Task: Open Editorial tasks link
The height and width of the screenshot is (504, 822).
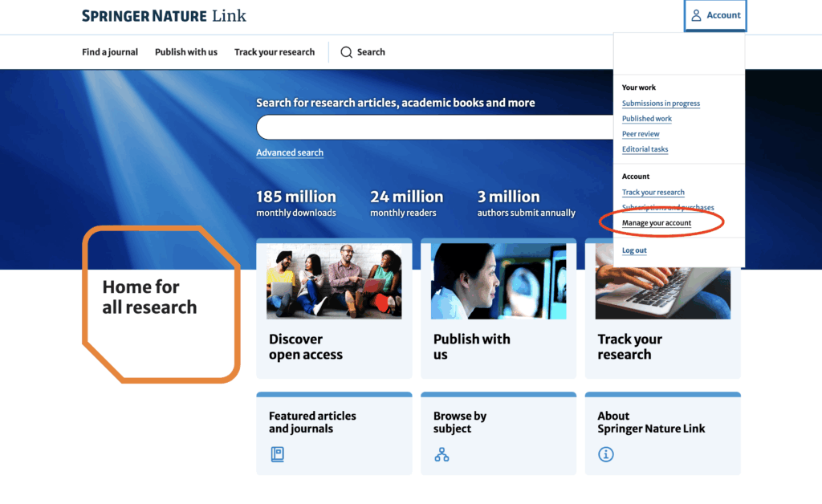Action: tap(645, 148)
